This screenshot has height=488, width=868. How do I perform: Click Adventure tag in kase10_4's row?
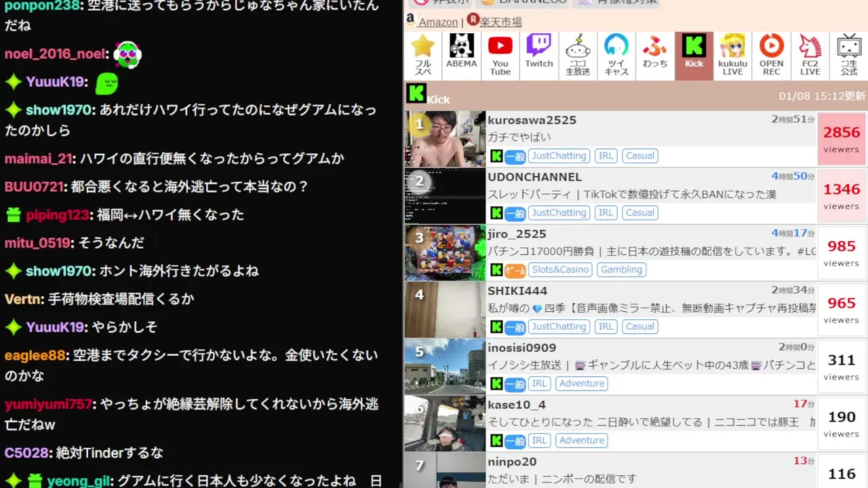582,441
